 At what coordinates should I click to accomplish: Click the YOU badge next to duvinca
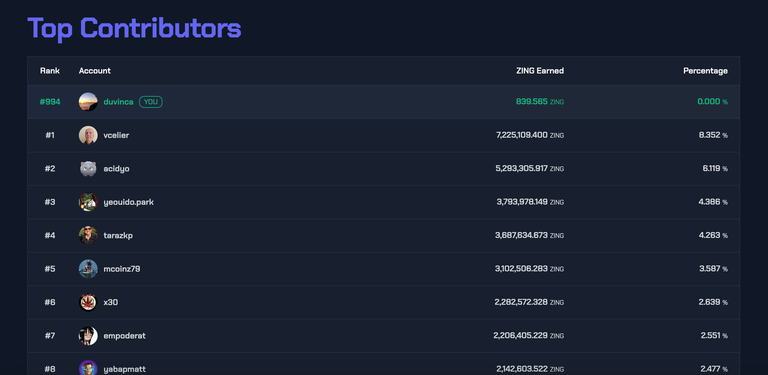coord(151,102)
